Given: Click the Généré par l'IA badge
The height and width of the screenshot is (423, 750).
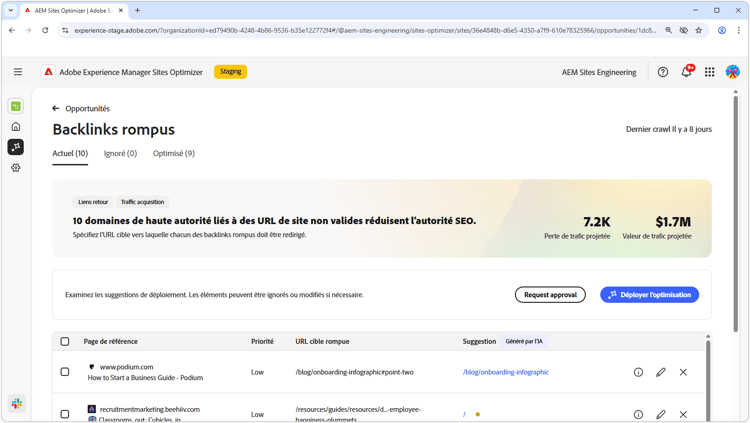Looking at the screenshot, I should point(524,341).
